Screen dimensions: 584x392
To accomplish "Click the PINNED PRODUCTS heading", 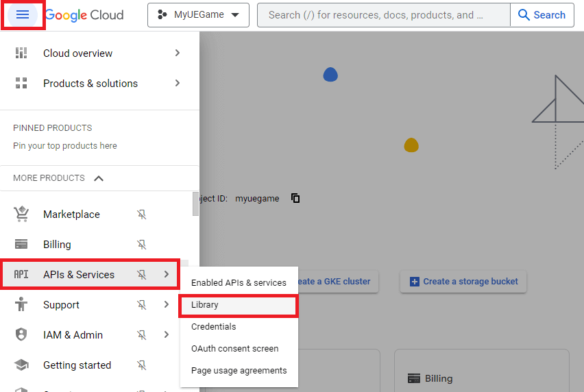I will [53, 128].
